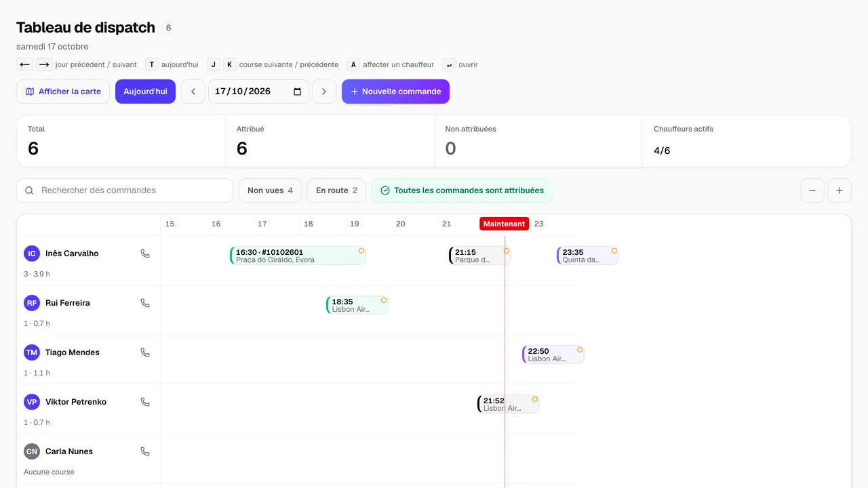Viewport: 868px width, 488px height.
Task: Go to previous day chevron
Action: click(x=193, y=91)
